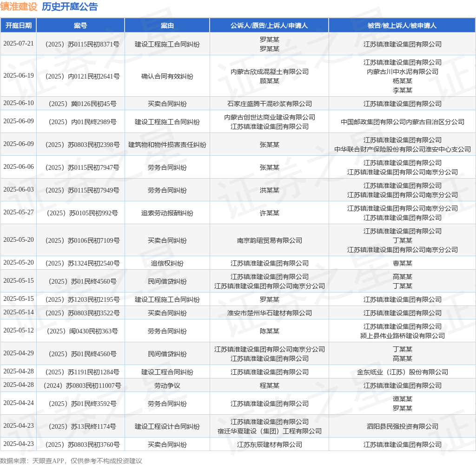Click the 追偿权纠纷 cell
This screenshot has width=476, height=465.
coord(167,263)
